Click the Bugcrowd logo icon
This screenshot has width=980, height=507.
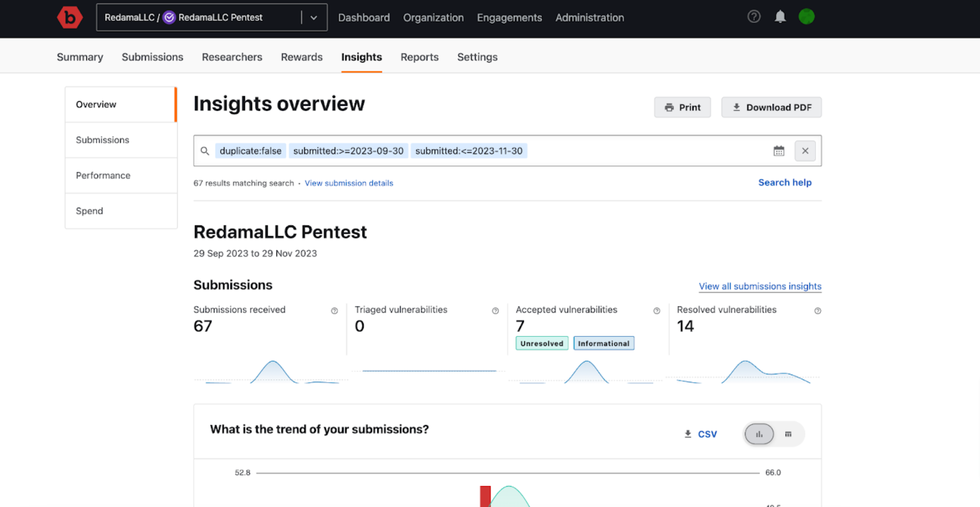[70, 18]
